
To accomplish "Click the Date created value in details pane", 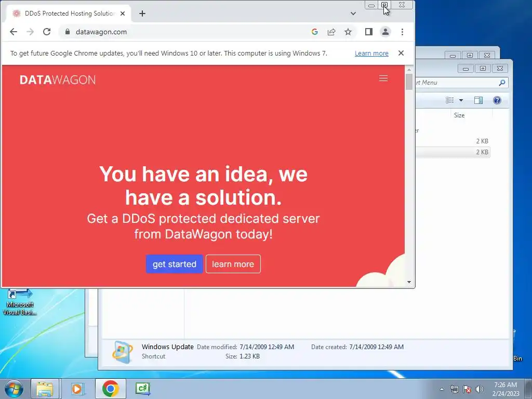I will point(376,347).
